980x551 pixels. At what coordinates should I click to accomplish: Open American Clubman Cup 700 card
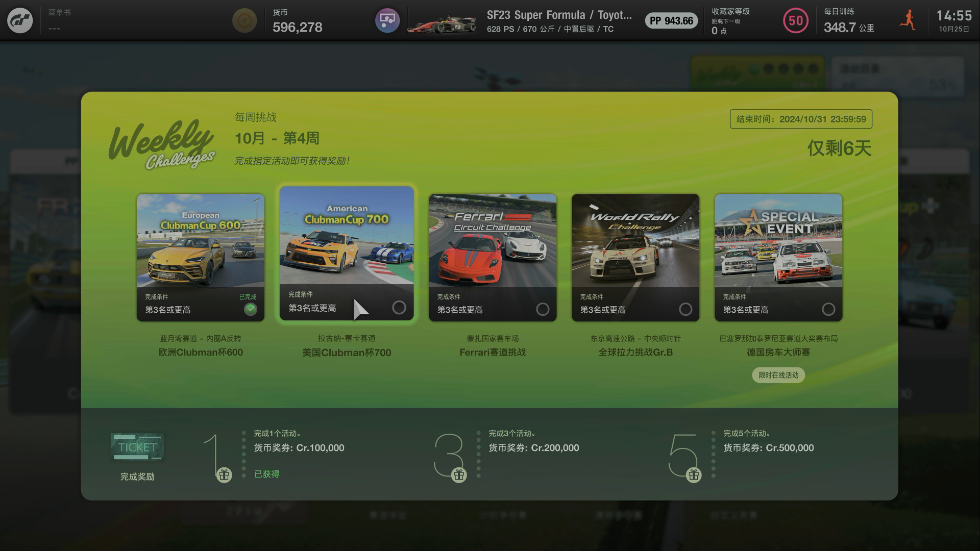[x=347, y=254]
